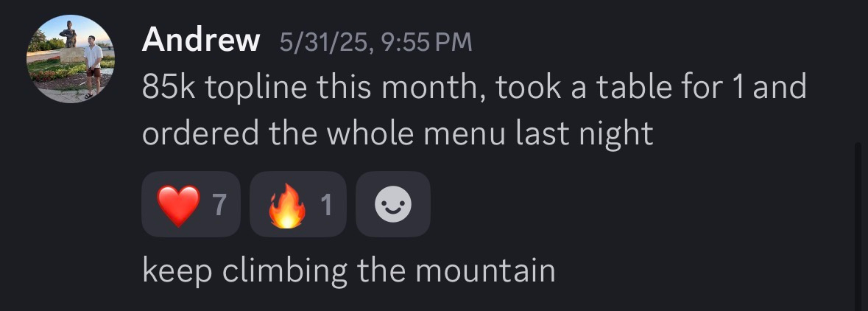Click the fire reaction count of 1

coord(326,206)
